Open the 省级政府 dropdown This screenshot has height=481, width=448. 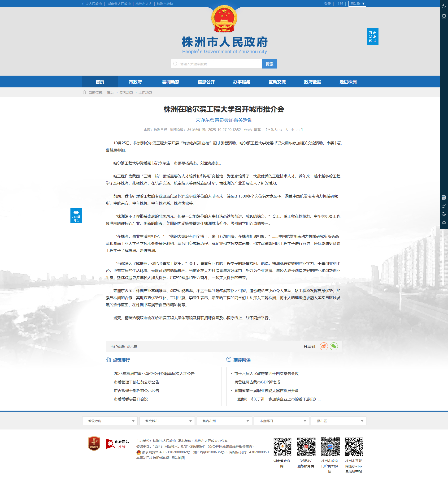pyautogui.click(x=110, y=421)
